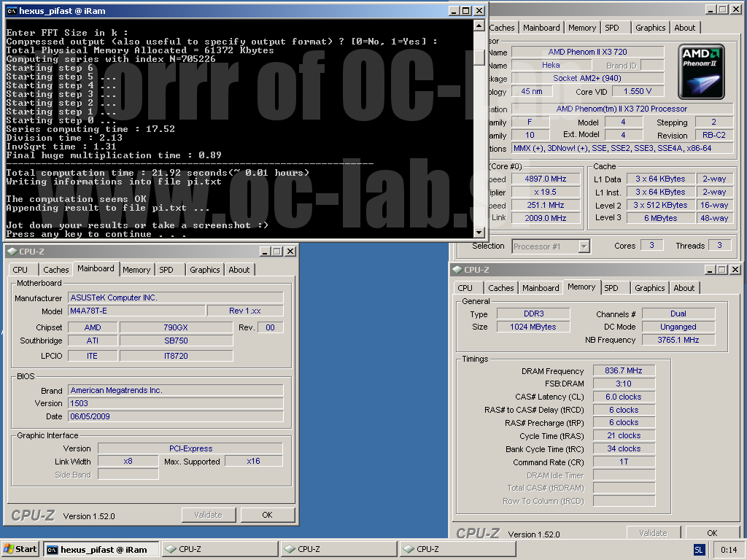
Task: Click Core VID value 1.550 V
Action: pyautogui.click(x=638, y=91)
